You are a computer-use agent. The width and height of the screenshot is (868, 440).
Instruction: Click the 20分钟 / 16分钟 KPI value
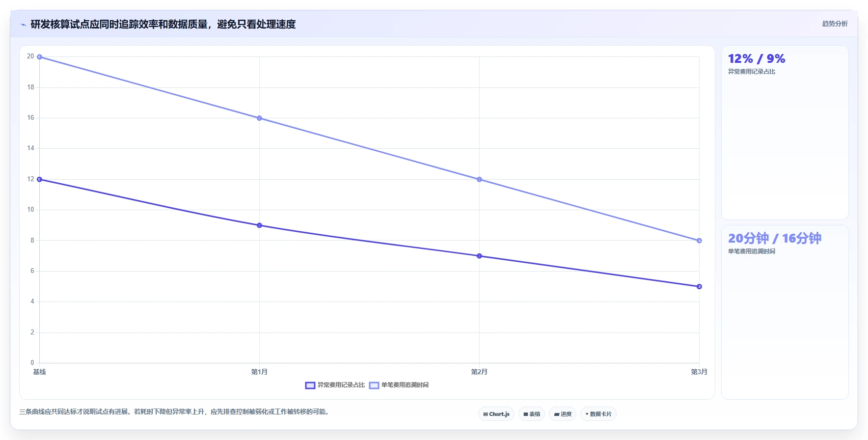(x=774, y=239)
